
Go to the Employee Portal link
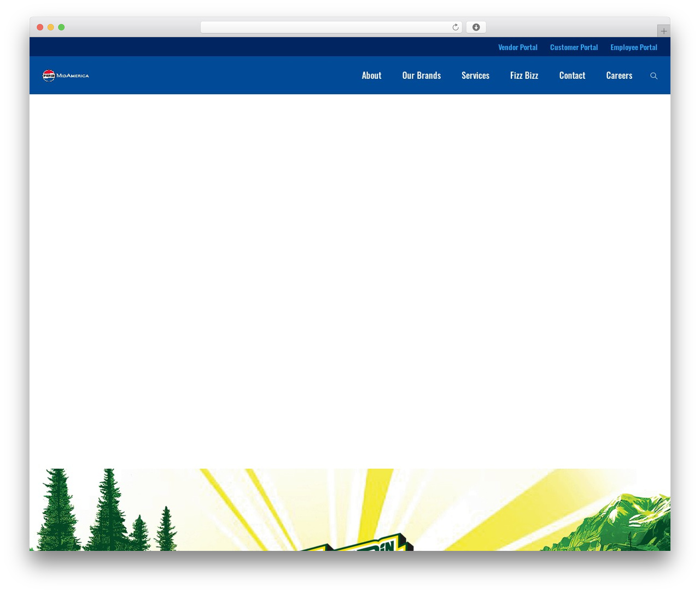(634, 48)
